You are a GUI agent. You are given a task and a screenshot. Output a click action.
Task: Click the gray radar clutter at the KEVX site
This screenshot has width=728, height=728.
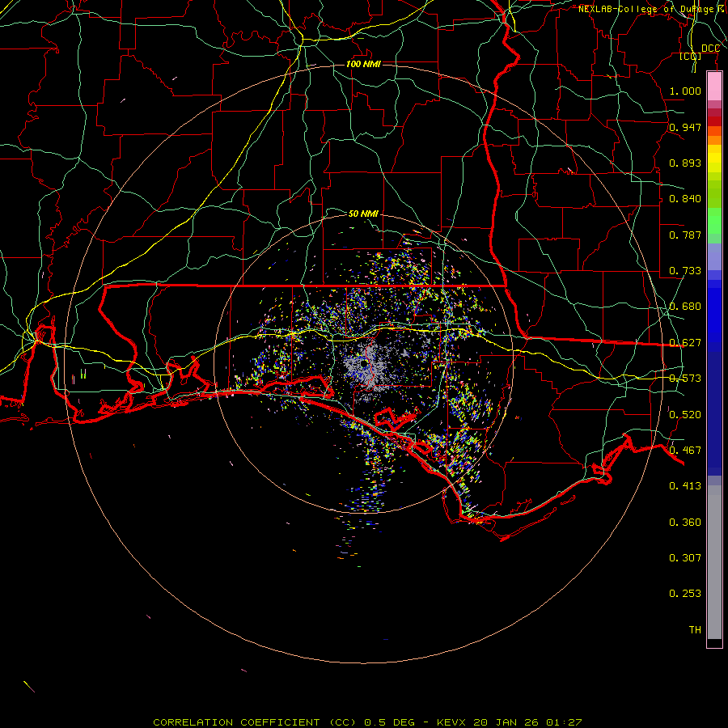point(366,365)
